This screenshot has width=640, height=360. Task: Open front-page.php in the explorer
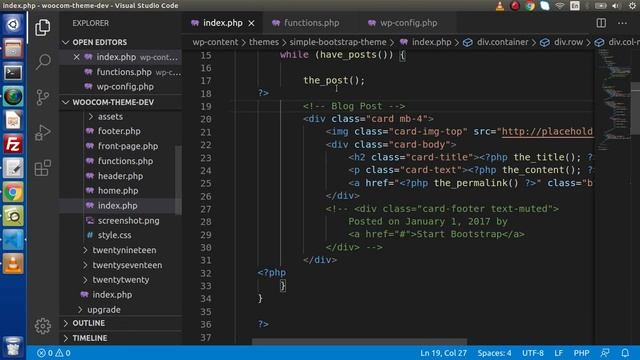[128, 146]
